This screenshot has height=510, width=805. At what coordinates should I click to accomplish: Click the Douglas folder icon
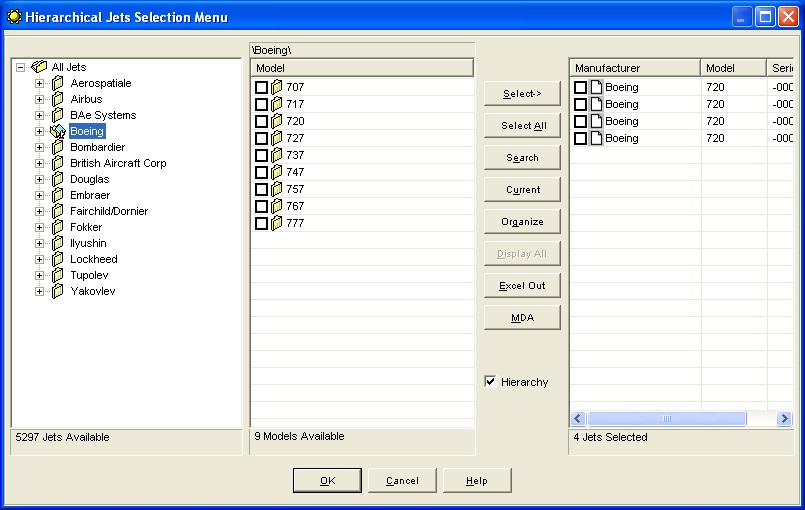click(58, 179)
